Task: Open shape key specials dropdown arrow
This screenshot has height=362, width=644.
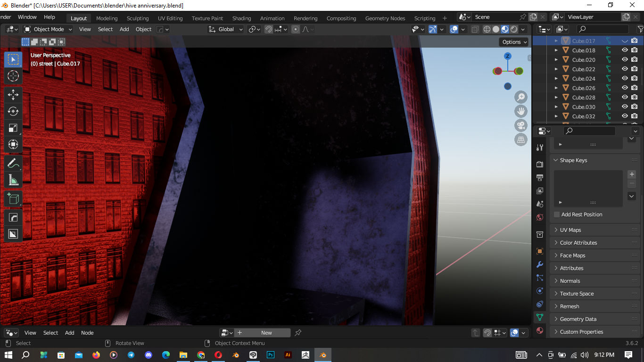Action: point(632,196)
